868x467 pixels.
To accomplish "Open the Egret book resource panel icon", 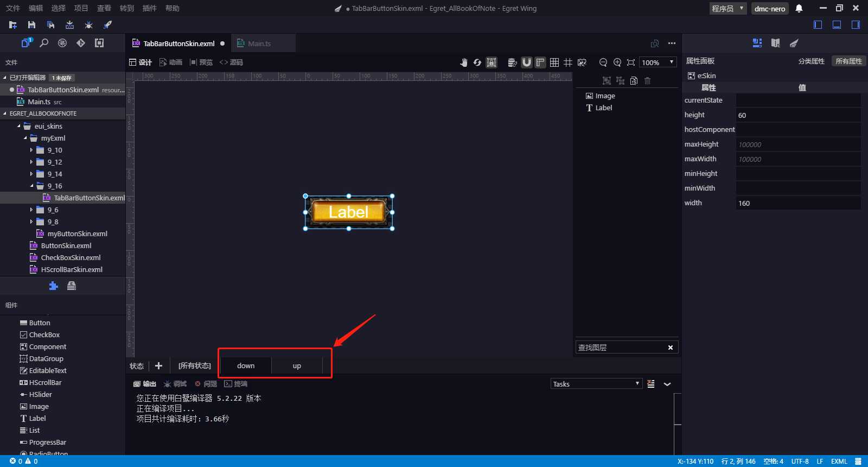I will pyautogui.click(x=776, y=43).
